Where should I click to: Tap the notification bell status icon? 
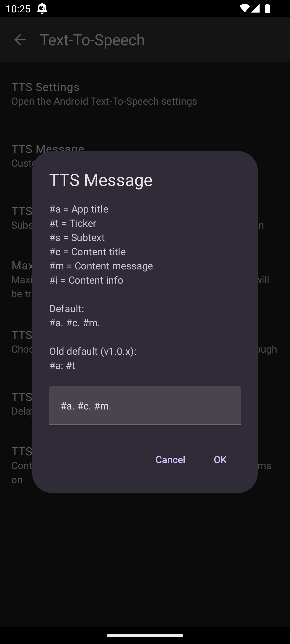[42, 9]
